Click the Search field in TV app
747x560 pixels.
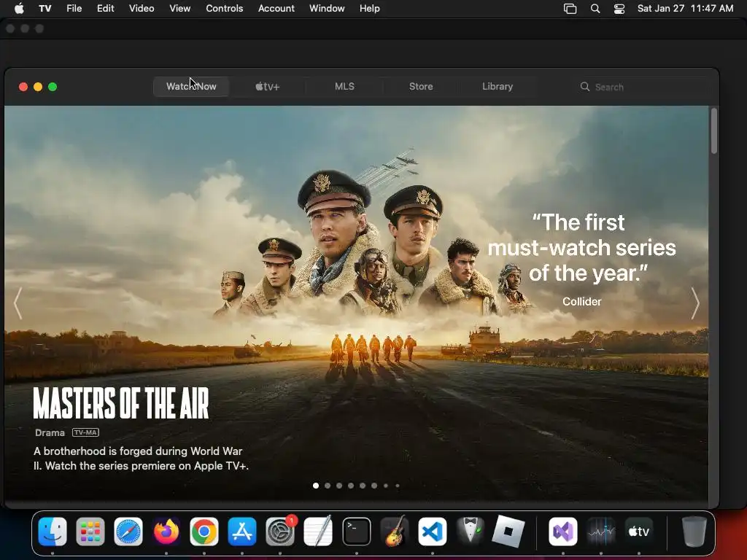click(x=642, y=87)
